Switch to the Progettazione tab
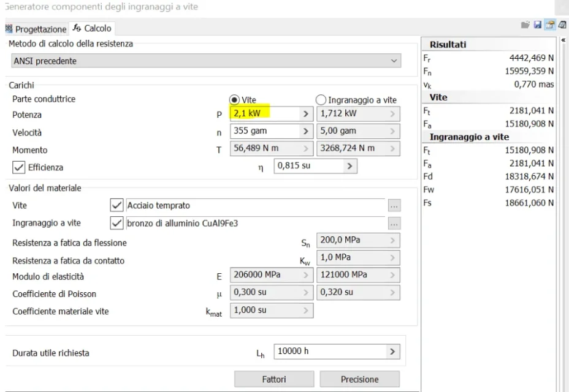The image size is (569, 392). point(36,29)
